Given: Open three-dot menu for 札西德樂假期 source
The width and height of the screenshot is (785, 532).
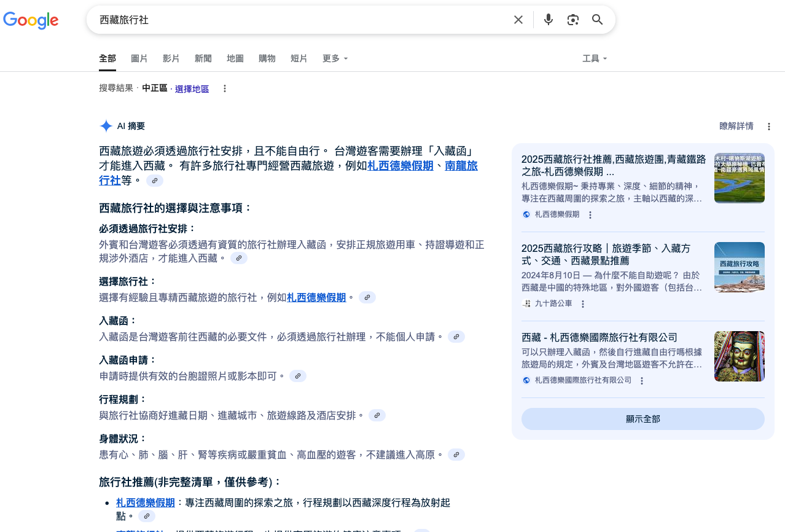Looking at the screenshot, I should [x=590, y=215].
